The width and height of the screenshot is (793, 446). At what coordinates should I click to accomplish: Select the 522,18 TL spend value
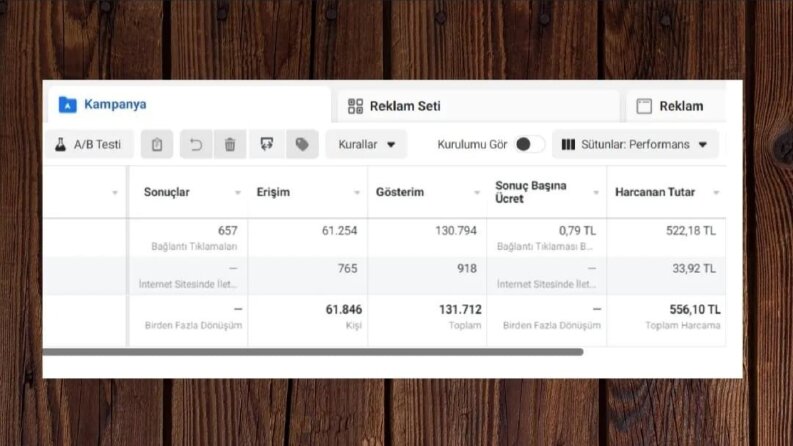point(691,231)
